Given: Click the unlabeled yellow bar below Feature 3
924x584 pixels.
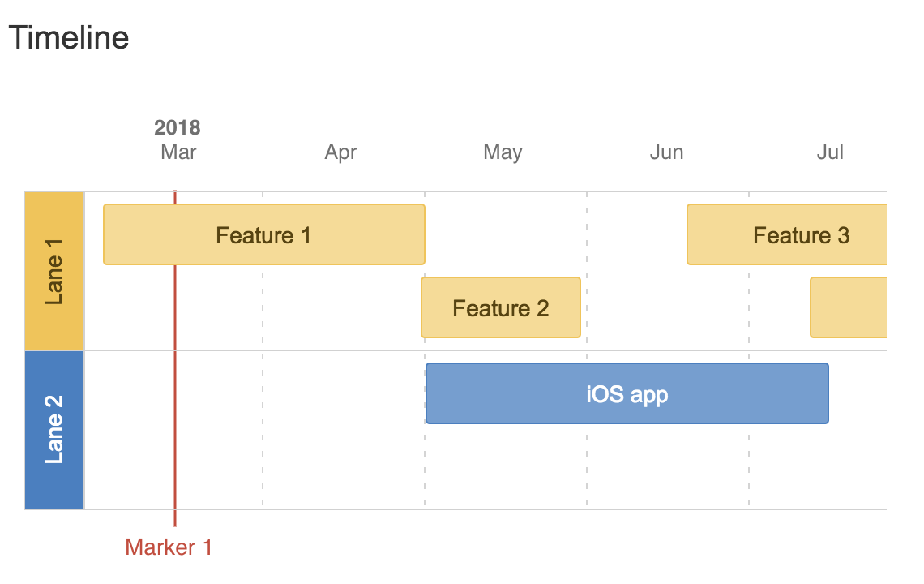Looking at the screenshot, I should (x=848, y=307).
